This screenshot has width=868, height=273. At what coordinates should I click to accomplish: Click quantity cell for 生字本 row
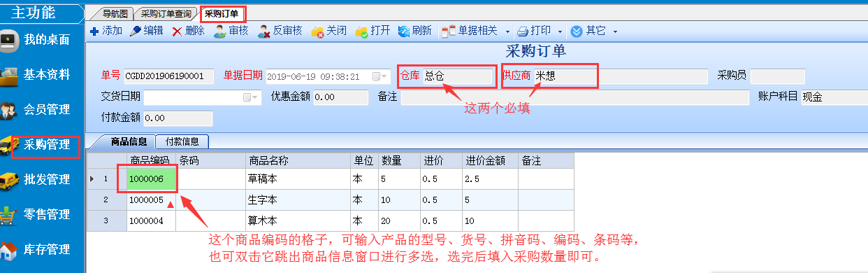tap(399, 199)
